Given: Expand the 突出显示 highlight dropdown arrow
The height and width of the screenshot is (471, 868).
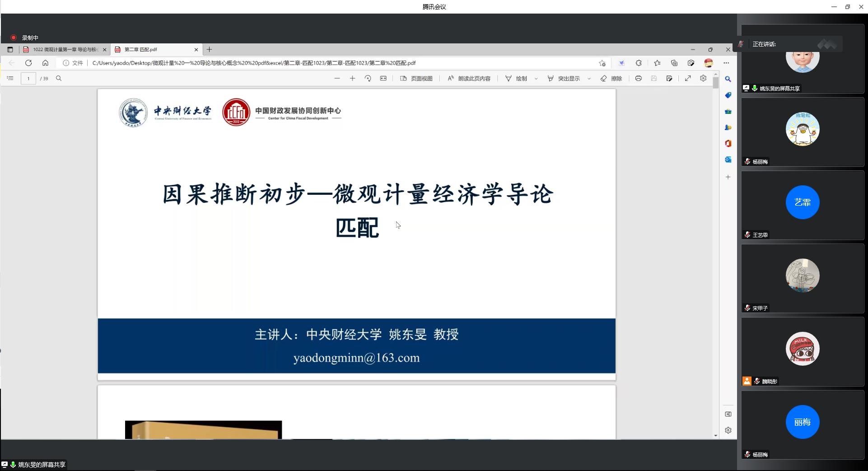Looking at the screenshot, I should (589, 79).
